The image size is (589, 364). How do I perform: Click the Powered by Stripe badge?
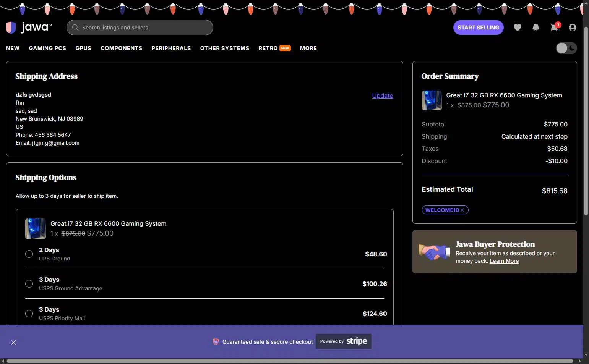pyautogui.click(x=343, y=341)
